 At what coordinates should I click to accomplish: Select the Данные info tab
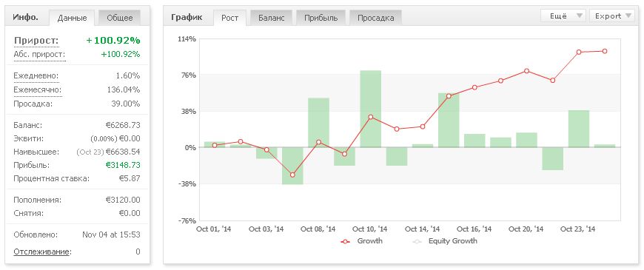(x=72, y=18)
